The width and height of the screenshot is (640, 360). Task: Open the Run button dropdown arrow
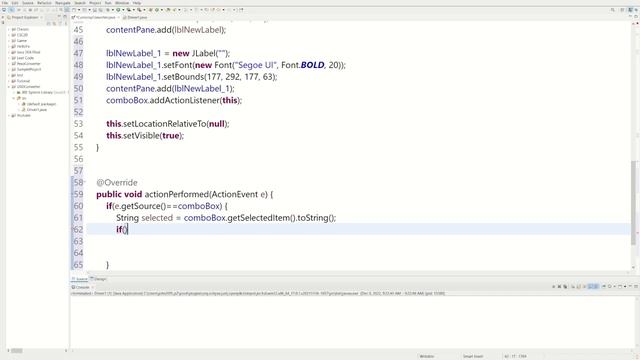[x=123, y=10]
